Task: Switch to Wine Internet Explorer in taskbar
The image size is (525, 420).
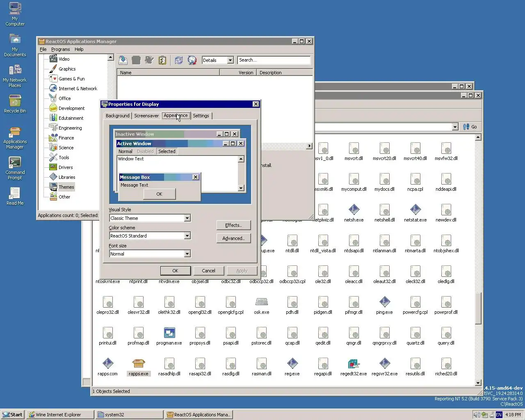Action: 60,415
